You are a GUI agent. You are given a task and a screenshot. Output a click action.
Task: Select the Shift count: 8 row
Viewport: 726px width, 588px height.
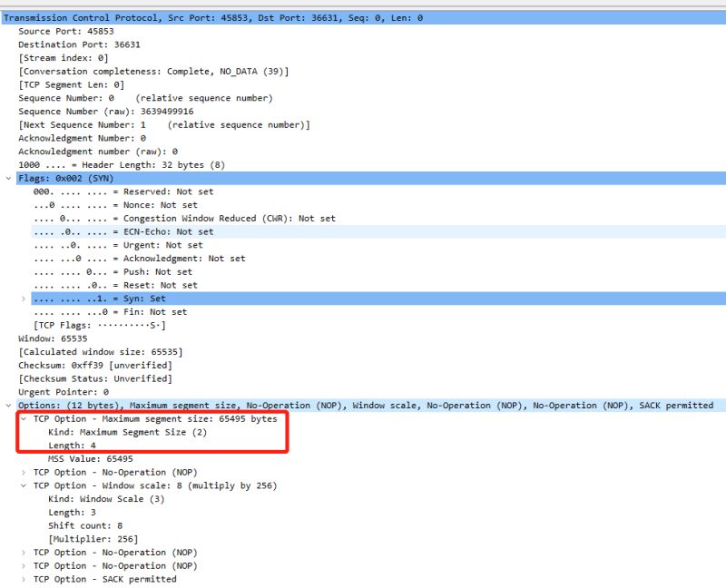(85, 526)
